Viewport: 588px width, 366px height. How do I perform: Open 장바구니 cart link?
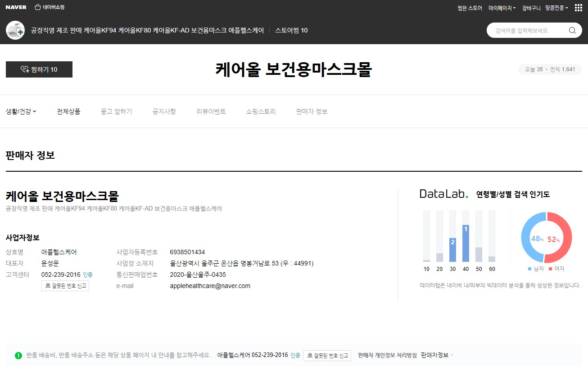tap(531, 8)
